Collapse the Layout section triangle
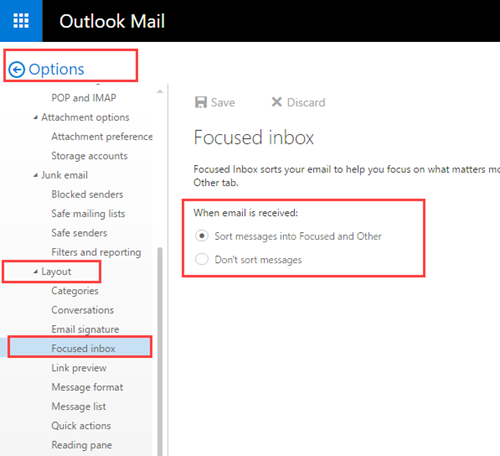Image resolution: width=500 pixels, height=456 pixels. 36,272
